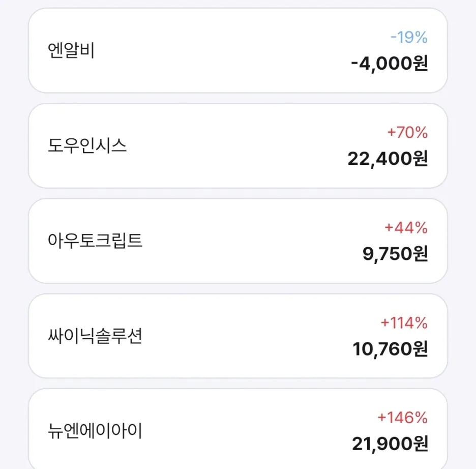Click the 아우토크립트 name label

click(94, 241)
